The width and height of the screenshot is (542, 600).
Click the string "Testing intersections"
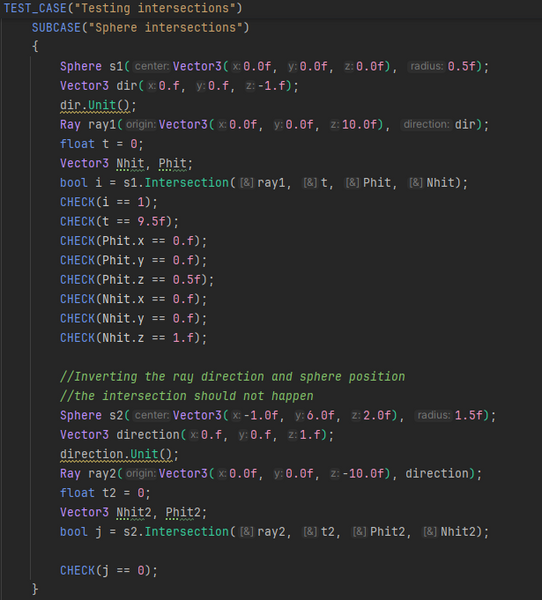click(155, 8)
